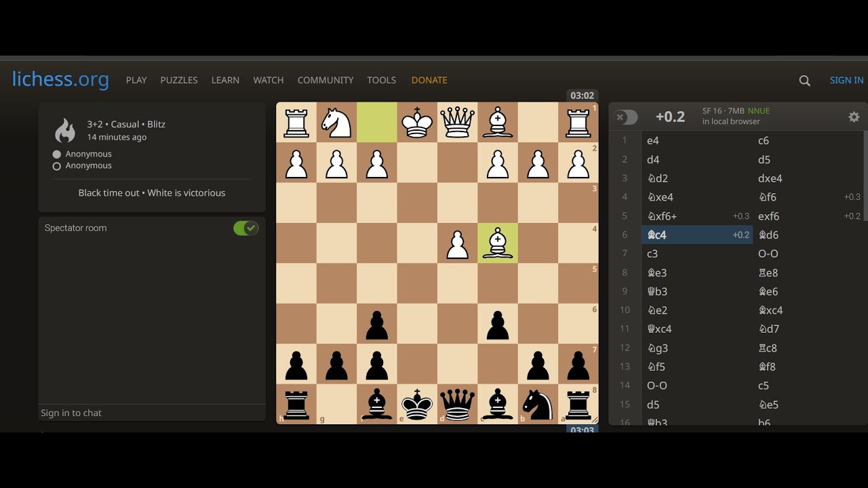Open the LEARN menu
868x488 pixels.
(x=225, y=80)
